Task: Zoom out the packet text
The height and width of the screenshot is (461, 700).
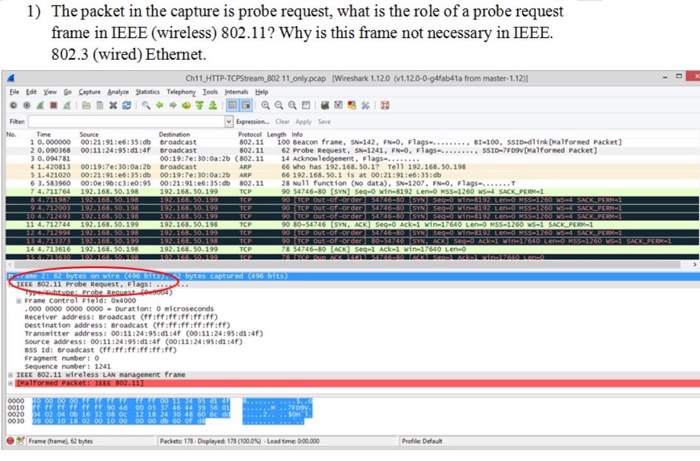Action: pyautogui.click(x=279, y=105)
